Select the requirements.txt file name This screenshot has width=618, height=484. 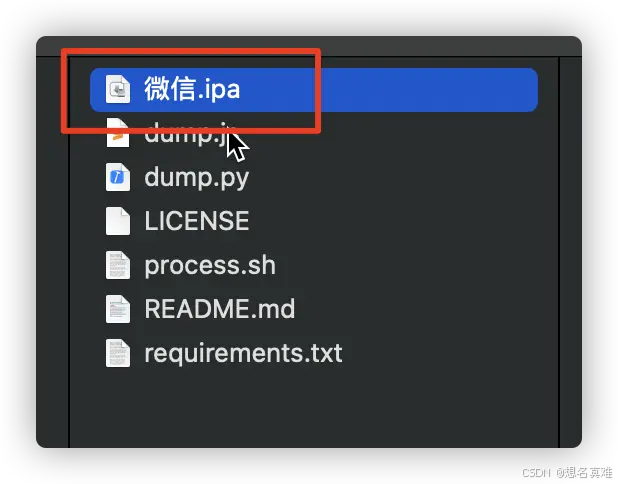(243, 354)
